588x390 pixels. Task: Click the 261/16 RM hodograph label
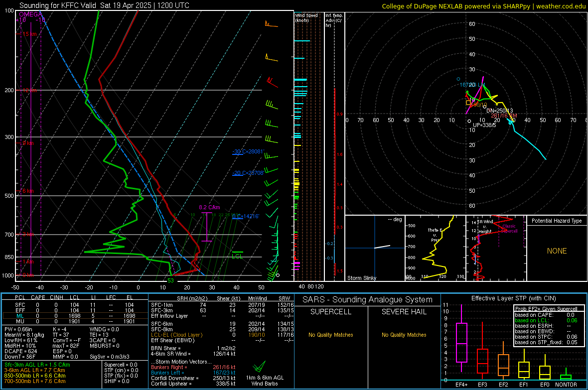coord(504,116)
